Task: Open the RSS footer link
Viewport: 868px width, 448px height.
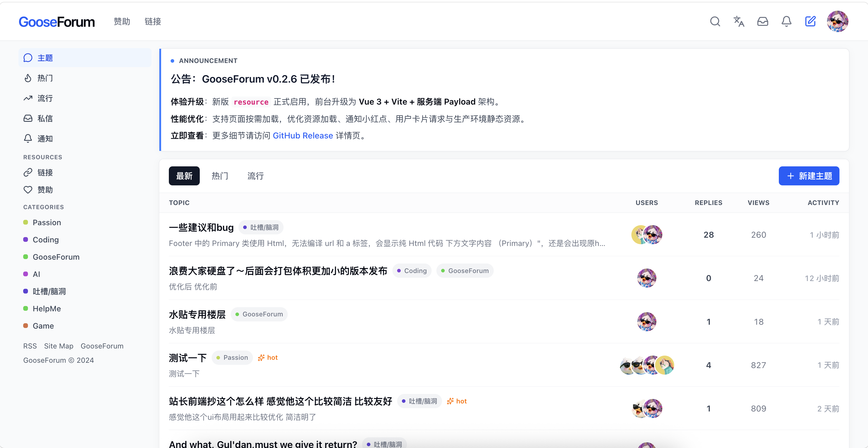Action: pyautogui.click(x=30, y=346)
